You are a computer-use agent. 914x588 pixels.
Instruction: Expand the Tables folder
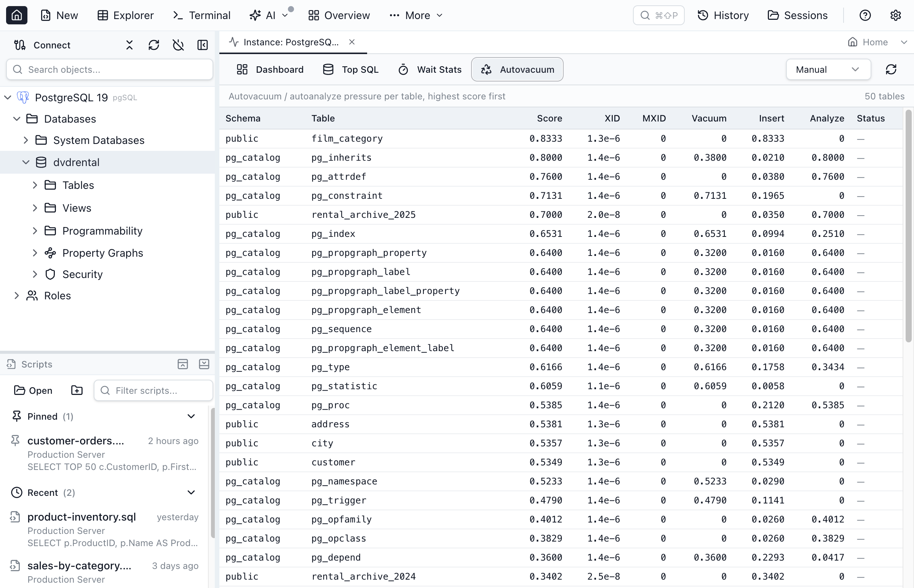35,185
